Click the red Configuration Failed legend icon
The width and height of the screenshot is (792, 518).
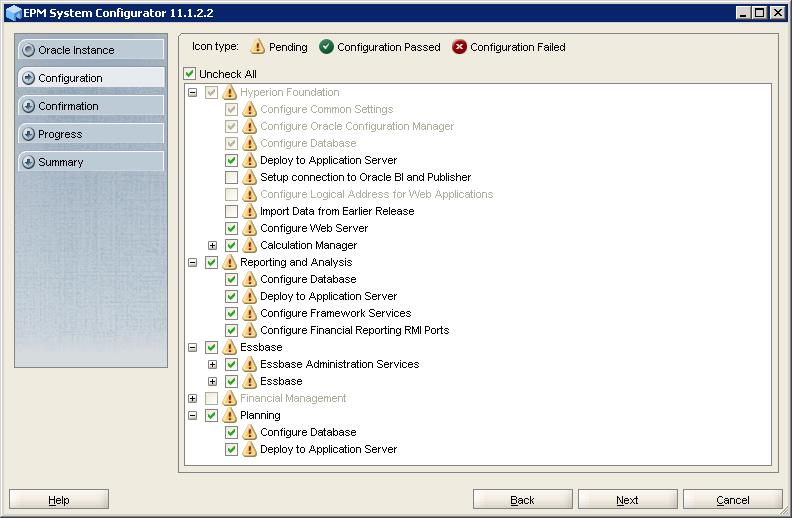459,47
